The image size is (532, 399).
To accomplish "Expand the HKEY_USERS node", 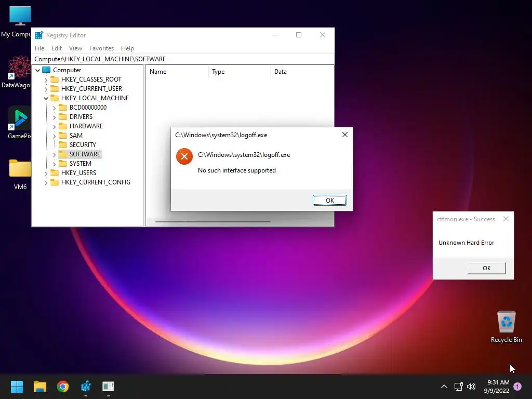I will click(x=46, y=173).
